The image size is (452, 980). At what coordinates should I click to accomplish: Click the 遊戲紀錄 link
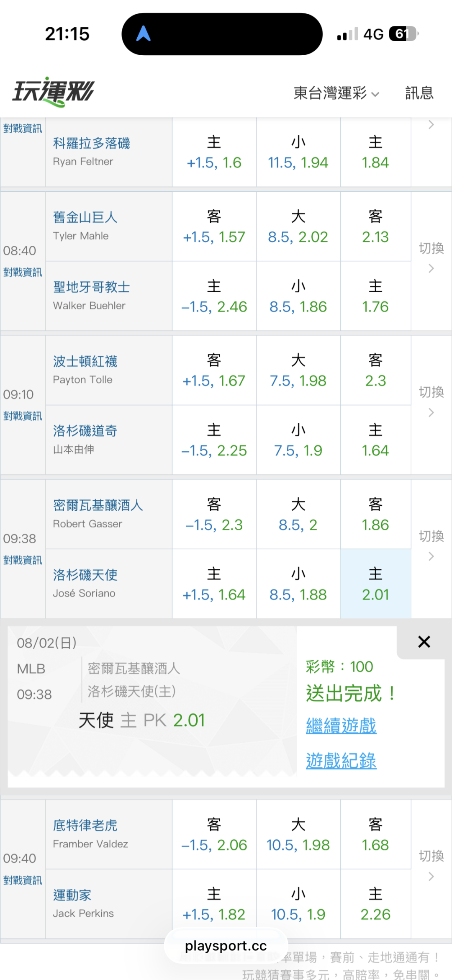(341, 761)
